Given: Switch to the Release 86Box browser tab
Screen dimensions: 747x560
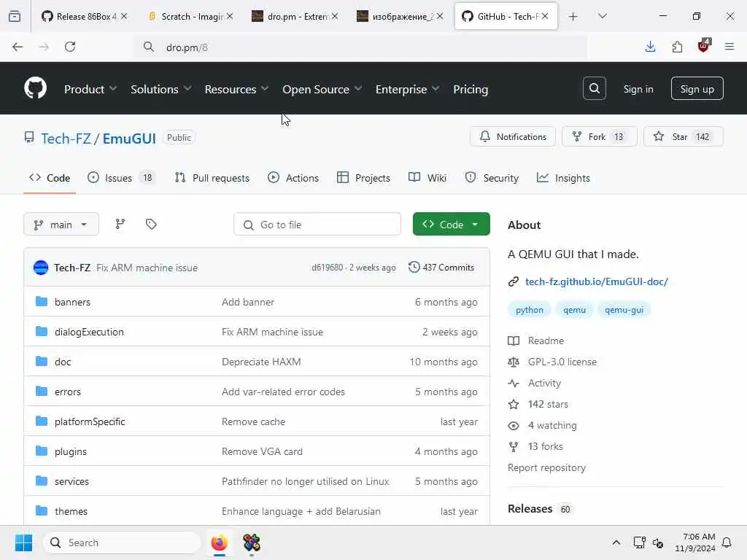Looking at the screenshot, I should pyautogui.click(x=86, y=16).
